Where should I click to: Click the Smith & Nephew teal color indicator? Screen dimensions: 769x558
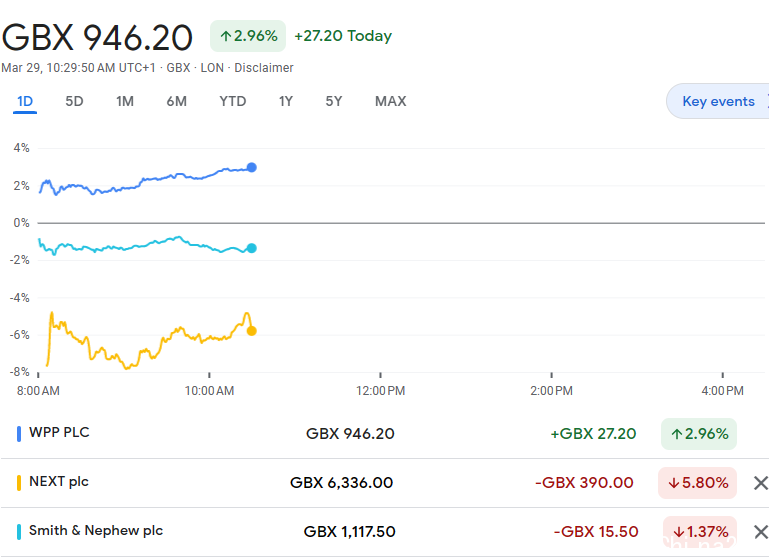(19, 532)
